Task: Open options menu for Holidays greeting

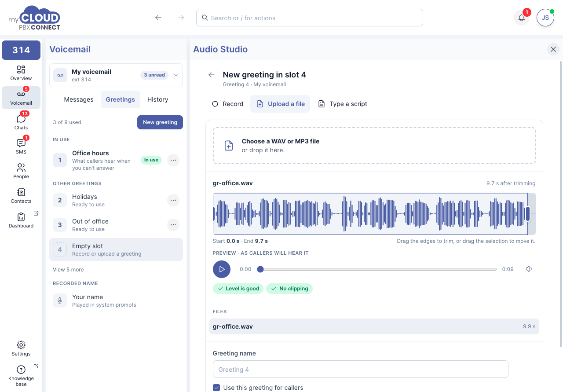Action: (x=173, y=200)
